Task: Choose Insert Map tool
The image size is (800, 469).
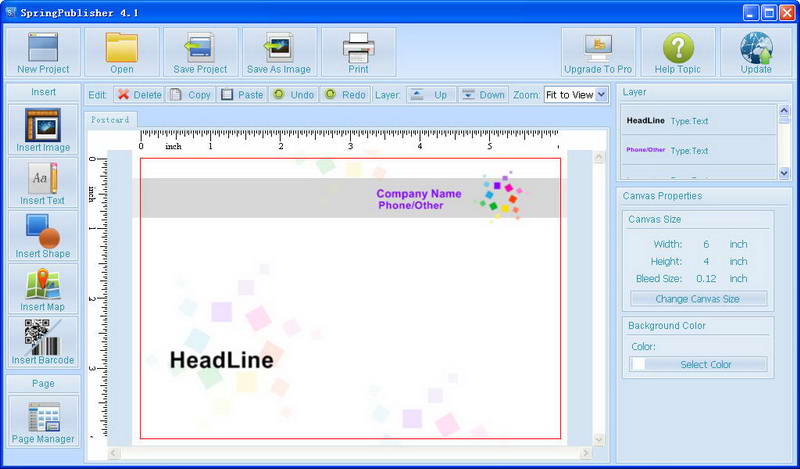Action: click(x=43, y=289)
